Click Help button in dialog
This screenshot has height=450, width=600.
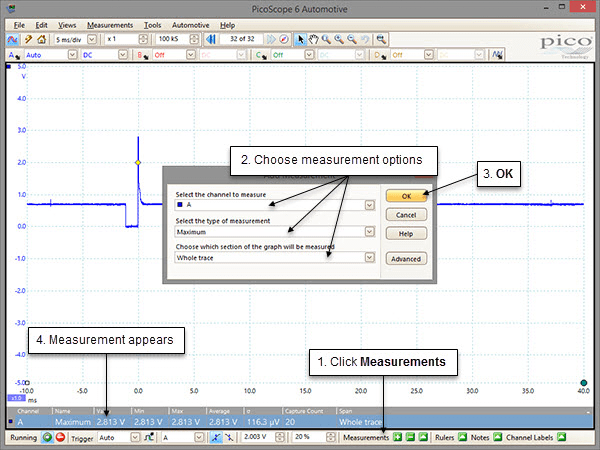click(406, 234)
